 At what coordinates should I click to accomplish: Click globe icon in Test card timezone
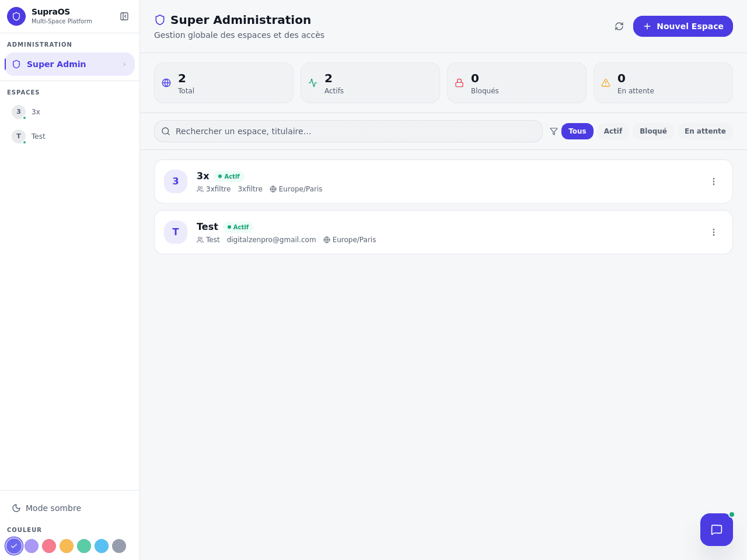pos(327,240)
